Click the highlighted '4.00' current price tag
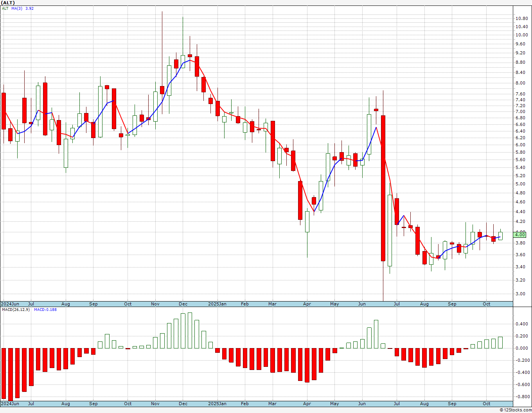The height and width of the screenshot is (413, 532). tap(520, 235)
